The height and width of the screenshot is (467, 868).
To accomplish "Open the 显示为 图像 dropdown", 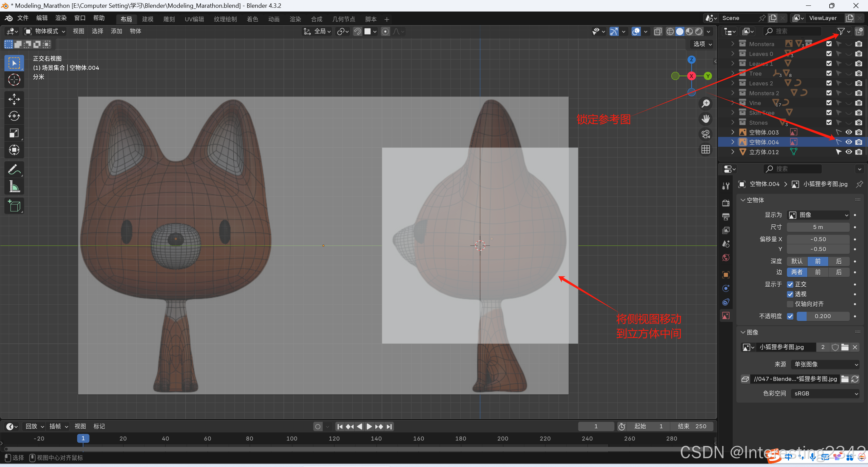I will pyautogui.click(x=818, y=215).
